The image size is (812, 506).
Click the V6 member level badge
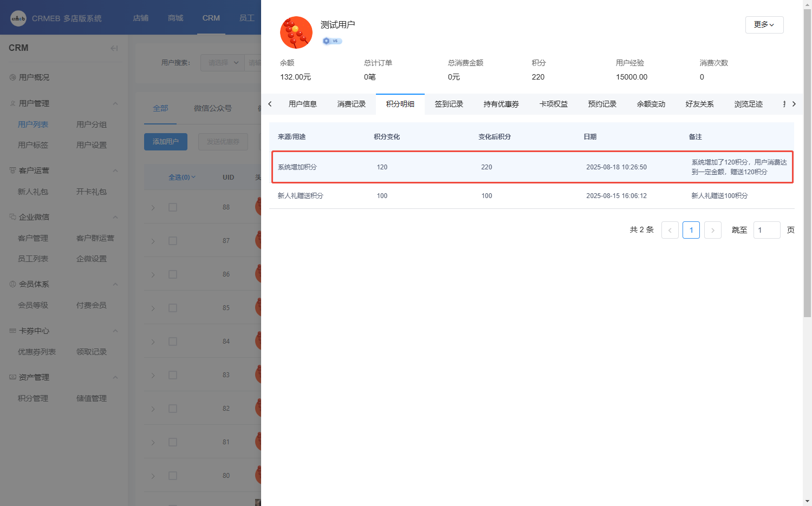pyautogui.click(x=332, y=41)
